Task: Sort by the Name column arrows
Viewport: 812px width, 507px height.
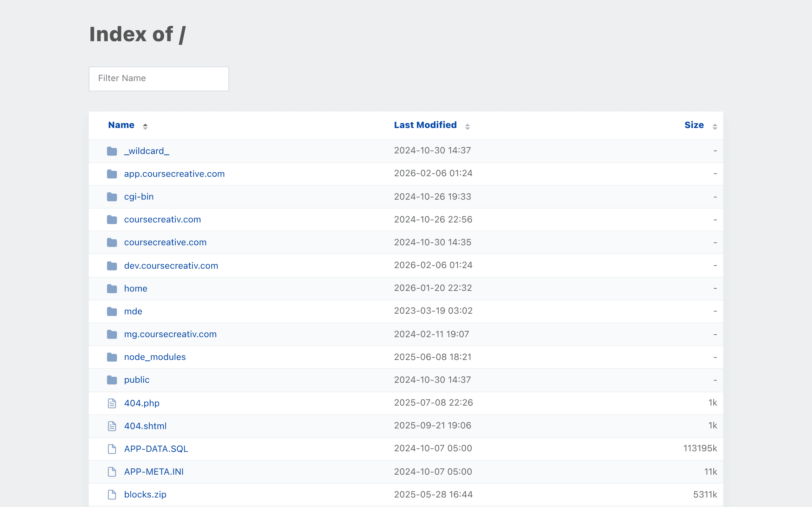Action: (145, 126)
